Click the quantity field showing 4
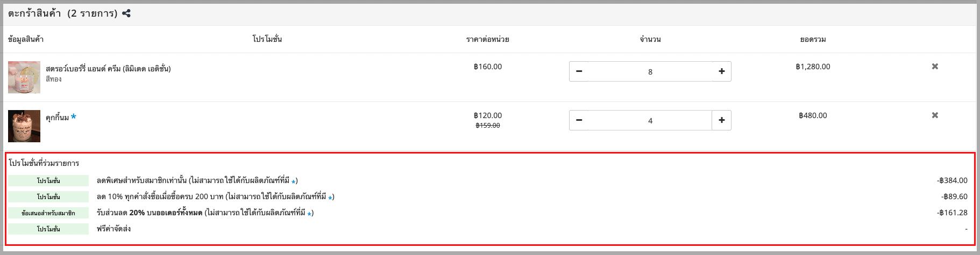980x255 pixels. coord(650,120)
